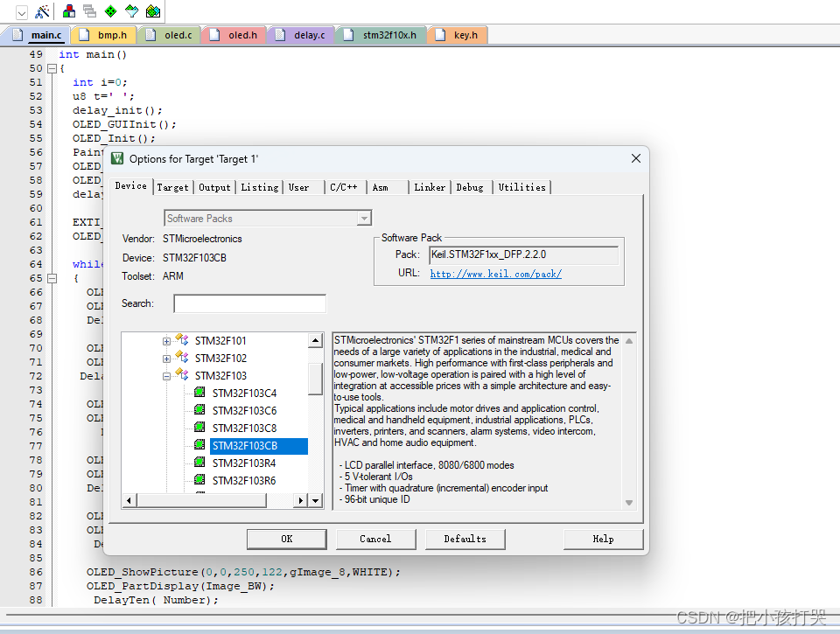Image resolution: width=840 pixels, height=634 pixels.
Task: Click the STM32F103 family icon
Action: click(x=182, y=374)
